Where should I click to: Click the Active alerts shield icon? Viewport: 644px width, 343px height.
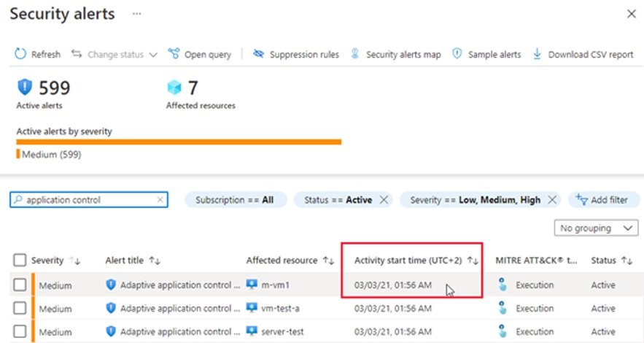(25, 87)
